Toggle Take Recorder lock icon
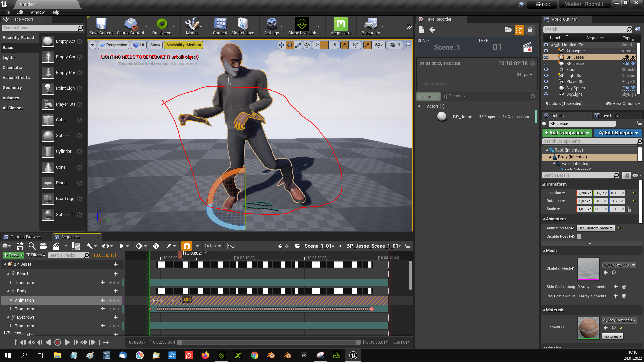 (530, 30)
